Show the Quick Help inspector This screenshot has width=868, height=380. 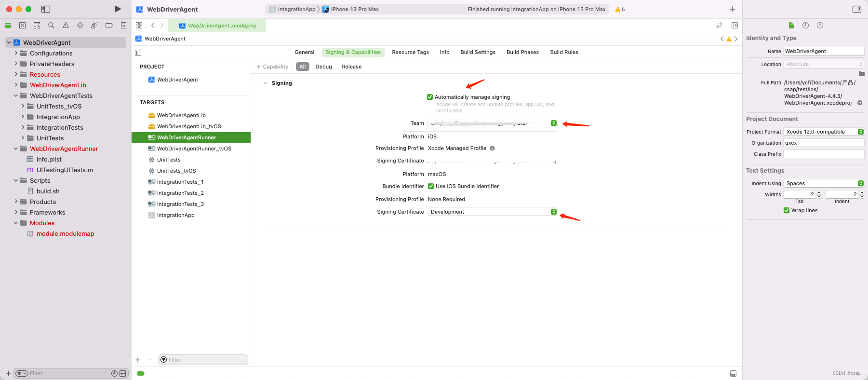(x=820, y=25)
